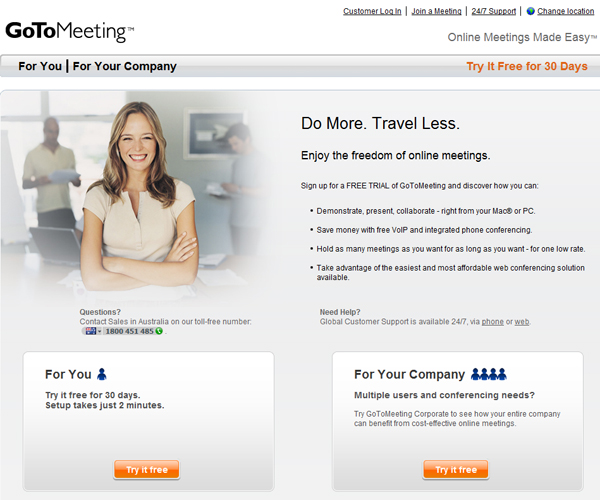Viewport: 600px width, 500px height.
Task: Click the smiling woman hero image
Action: 140,195
